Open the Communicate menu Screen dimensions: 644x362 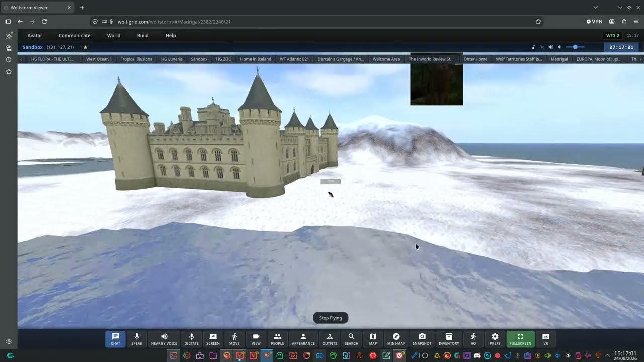click(74, 35)
